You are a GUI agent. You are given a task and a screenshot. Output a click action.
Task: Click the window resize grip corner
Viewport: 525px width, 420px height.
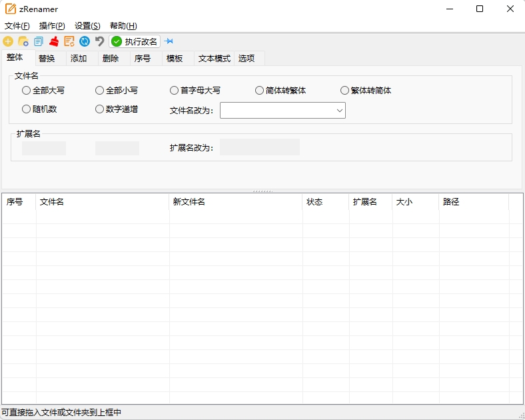[521, 416]
